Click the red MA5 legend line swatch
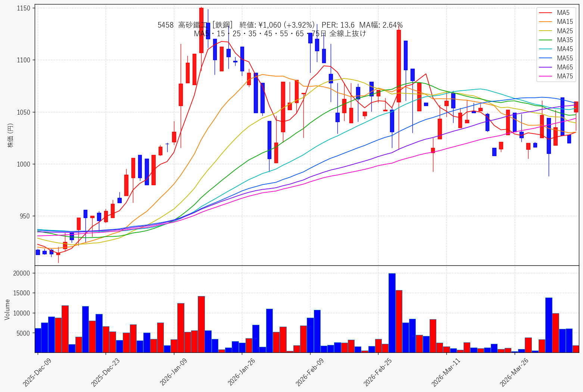Viewport: 583px width, 392px height. pyautogui.click(x=546, y=13)
